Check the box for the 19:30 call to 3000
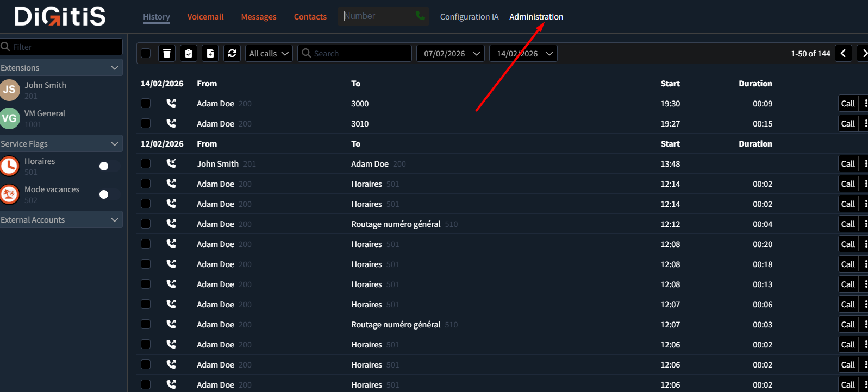The height and width of the screenshot is (392, 868). tap(146, 103)
